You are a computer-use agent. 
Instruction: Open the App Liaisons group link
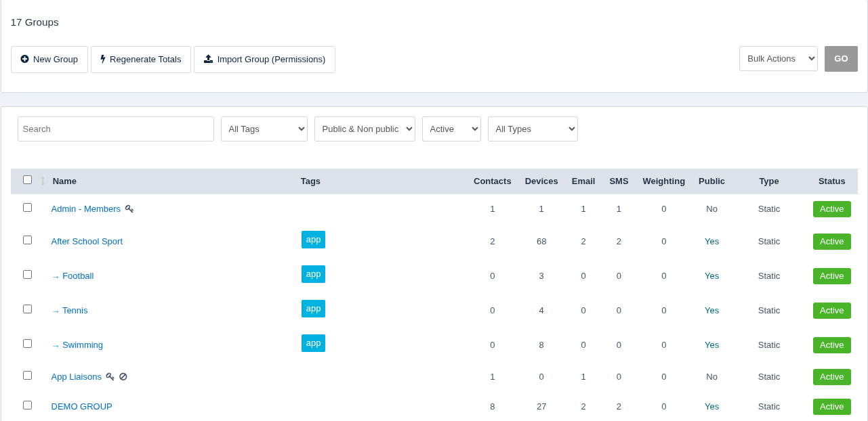click(x=77, y=377)
